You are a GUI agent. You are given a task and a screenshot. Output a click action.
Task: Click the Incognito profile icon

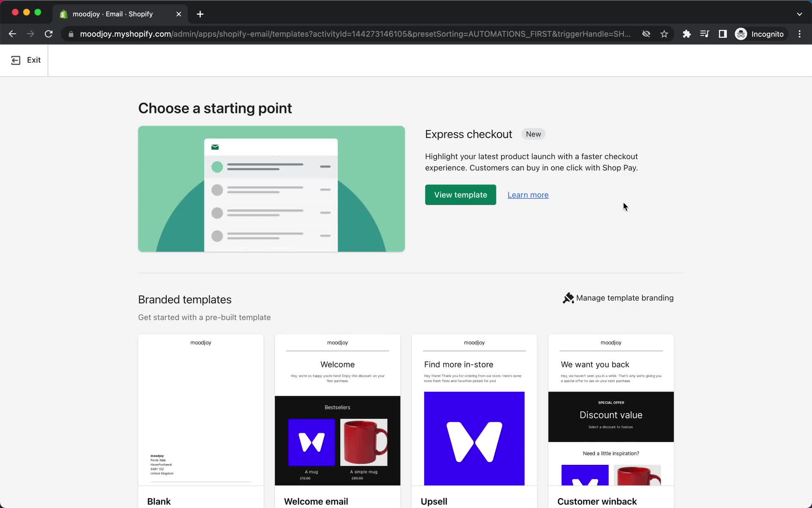click(x=741, y=33)
